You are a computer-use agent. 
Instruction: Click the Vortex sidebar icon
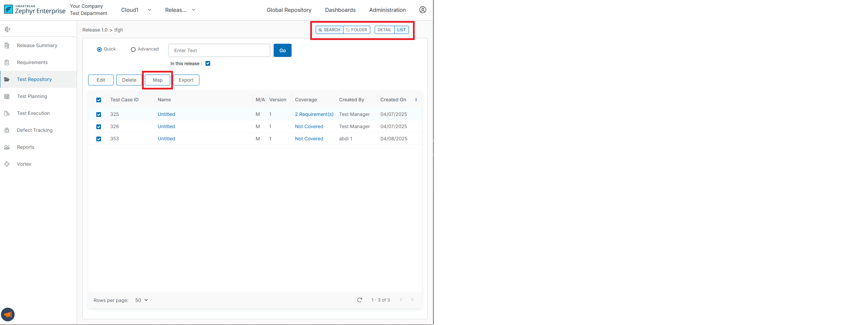tap(7, 164)
